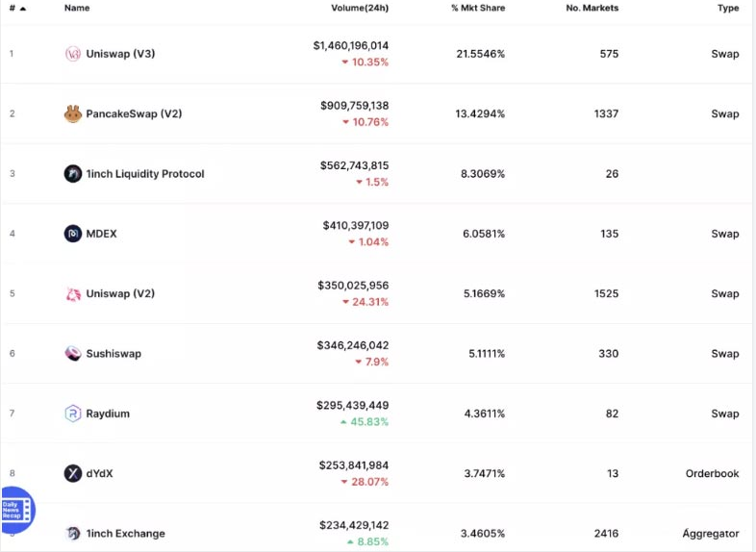
Task: Click volume $350,025,956 value
Action: pyautogui.click(x=353, y=286)
